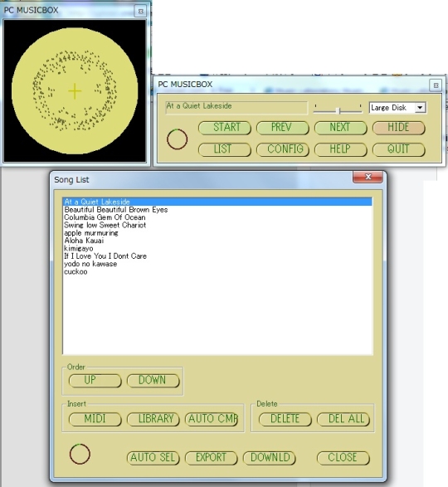Go to previous song with PREV
Viewport: 448px width, 487px height.
(x=282, y=128)
